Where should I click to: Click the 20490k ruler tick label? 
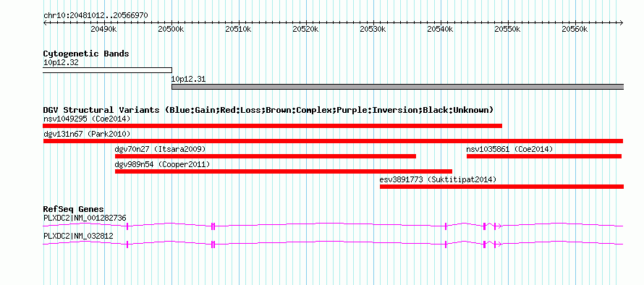pyautogui.click(x=104, y=29)
